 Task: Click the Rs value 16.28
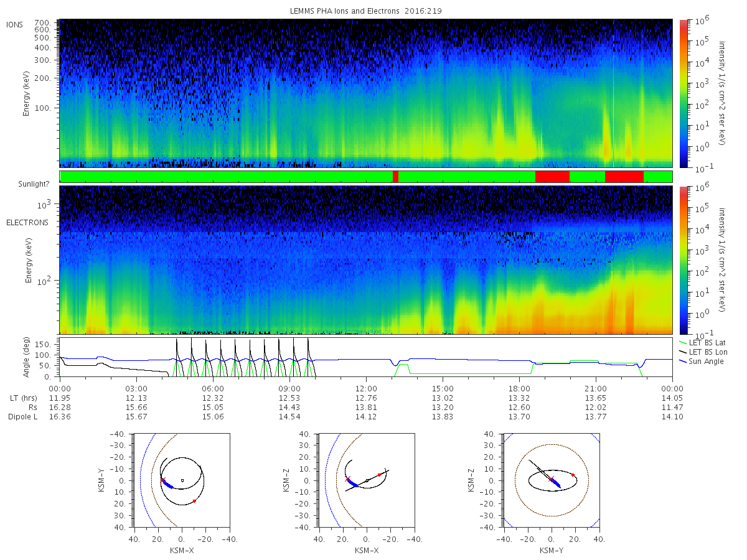coord(60,407)
